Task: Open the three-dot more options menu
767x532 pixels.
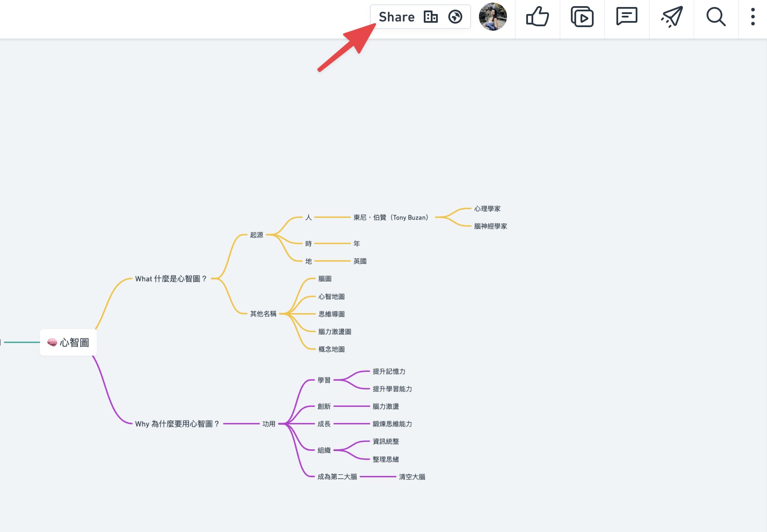Action: pos(753,17)
